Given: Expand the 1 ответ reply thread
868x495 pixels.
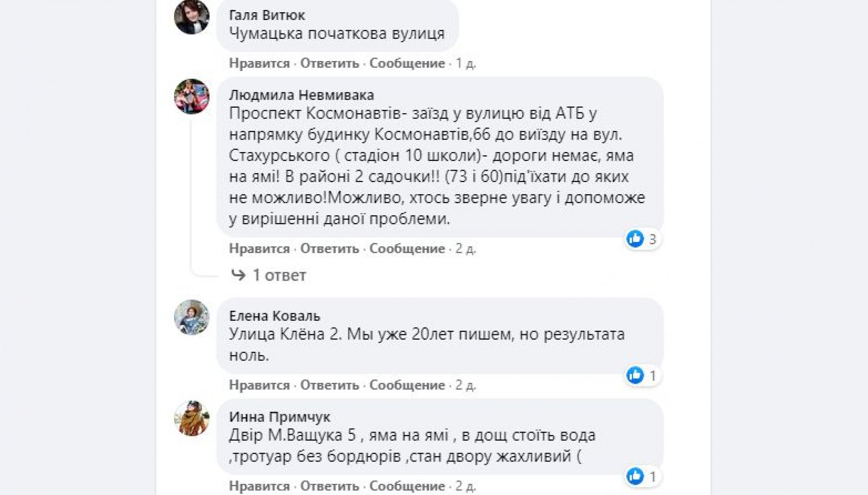Looking at the screenshot, I should click(279, 275).
